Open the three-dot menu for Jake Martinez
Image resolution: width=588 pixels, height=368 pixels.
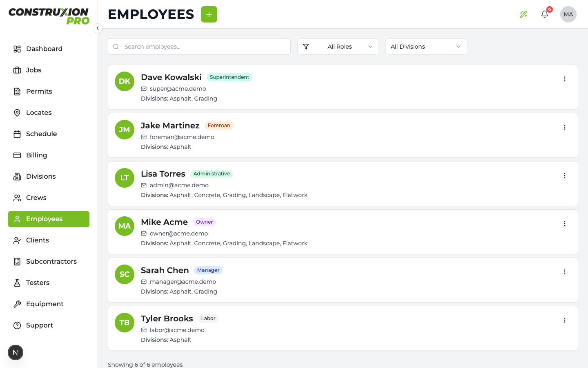[565, 127]
